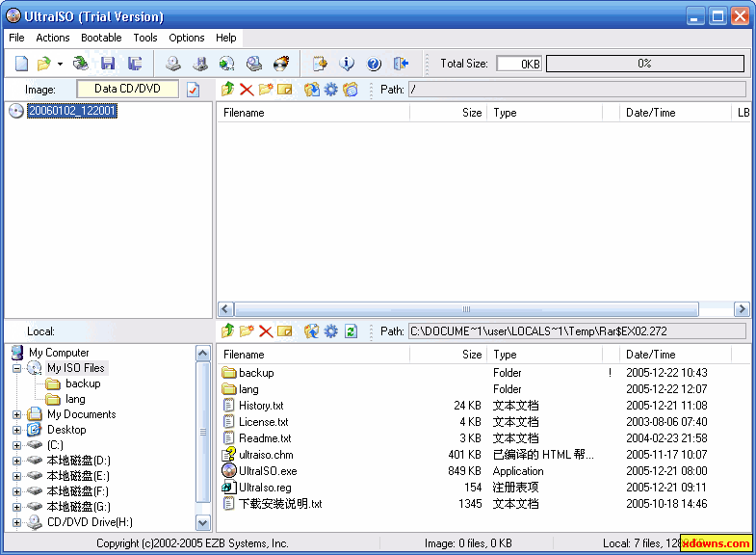Sort image pane by Filename column header

pyautogui.click(x=313, y=113)
